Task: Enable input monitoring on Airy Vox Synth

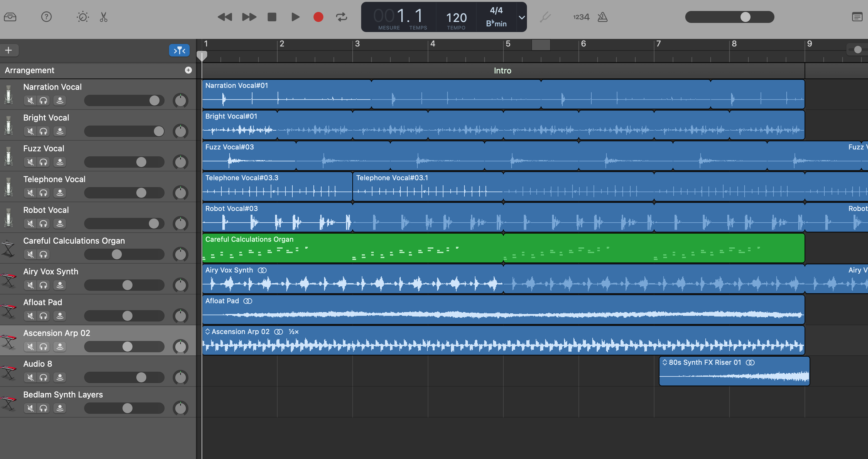Action: (x=60, y=285)
